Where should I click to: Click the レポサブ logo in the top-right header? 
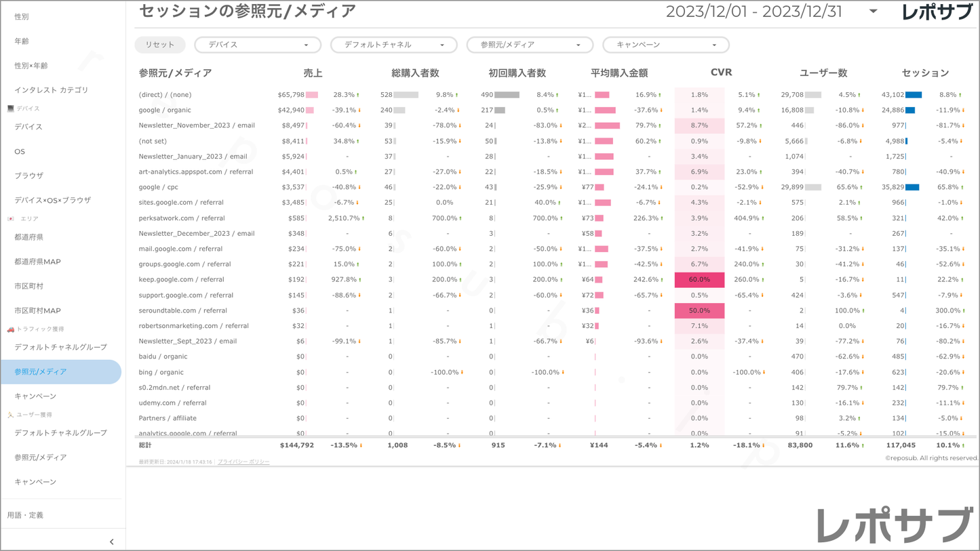coord(937,12)
